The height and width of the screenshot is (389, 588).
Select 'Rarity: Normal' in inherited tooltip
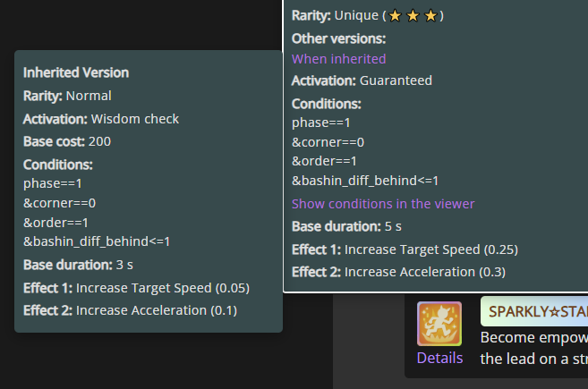pos(67,96)
